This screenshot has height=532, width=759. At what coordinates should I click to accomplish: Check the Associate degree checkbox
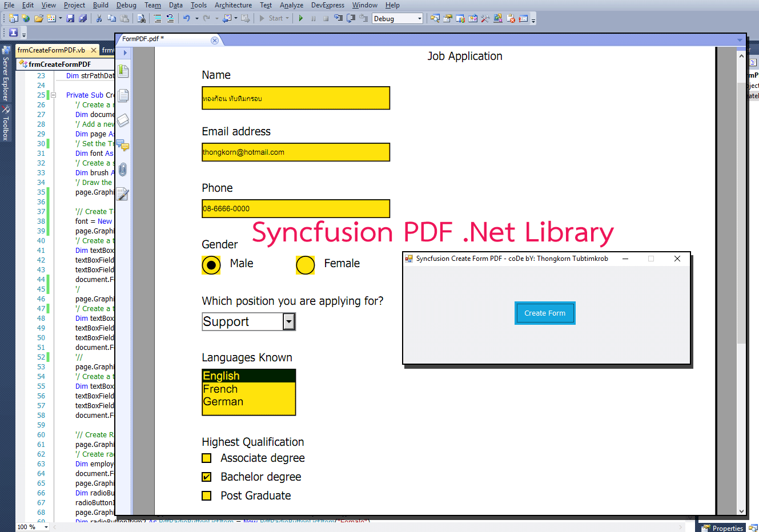tap(207, 458)
